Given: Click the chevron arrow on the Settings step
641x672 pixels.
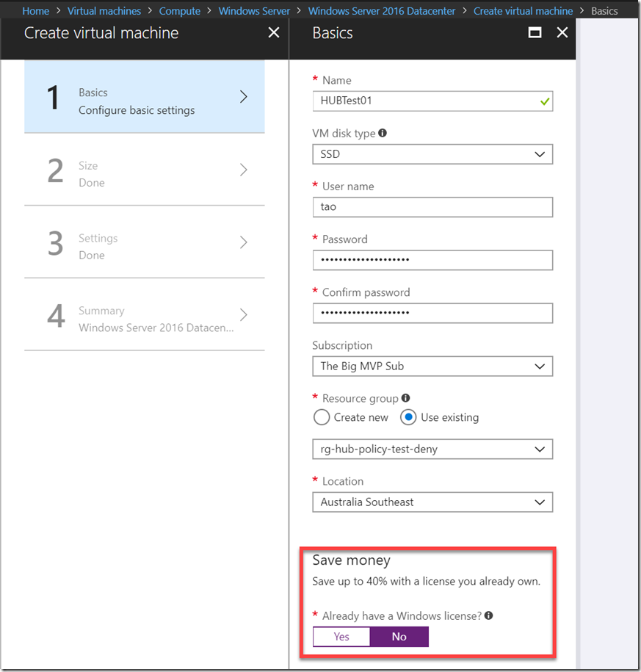Looking at the screenshot, I should pos(243,242).
